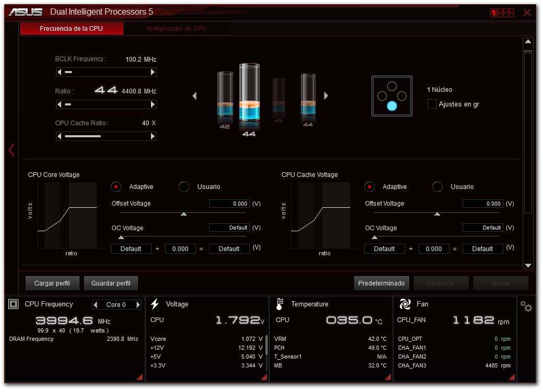Open monitor settings gear icon

point(526,306)
